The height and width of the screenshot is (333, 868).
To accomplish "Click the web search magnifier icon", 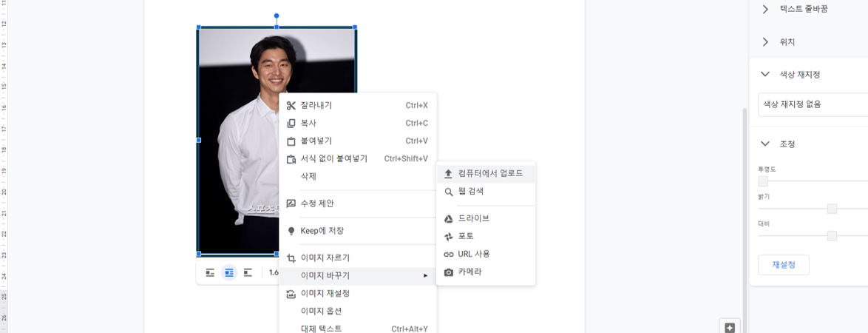I will click(448, 192).
